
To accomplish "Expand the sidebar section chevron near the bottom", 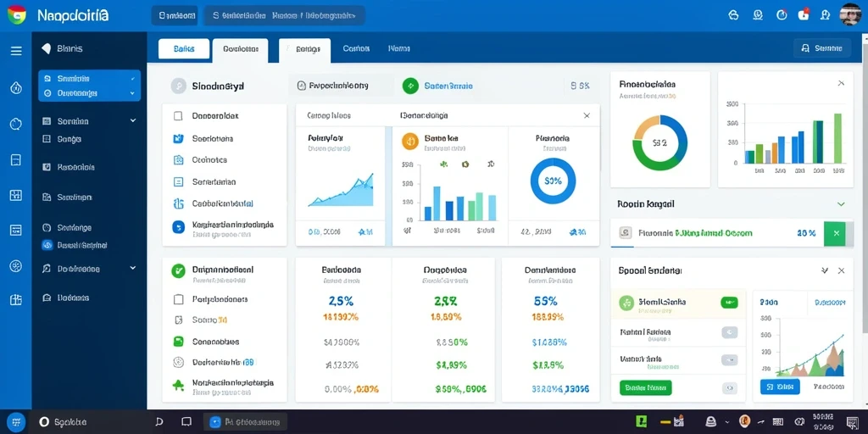I will pos(133,268).
